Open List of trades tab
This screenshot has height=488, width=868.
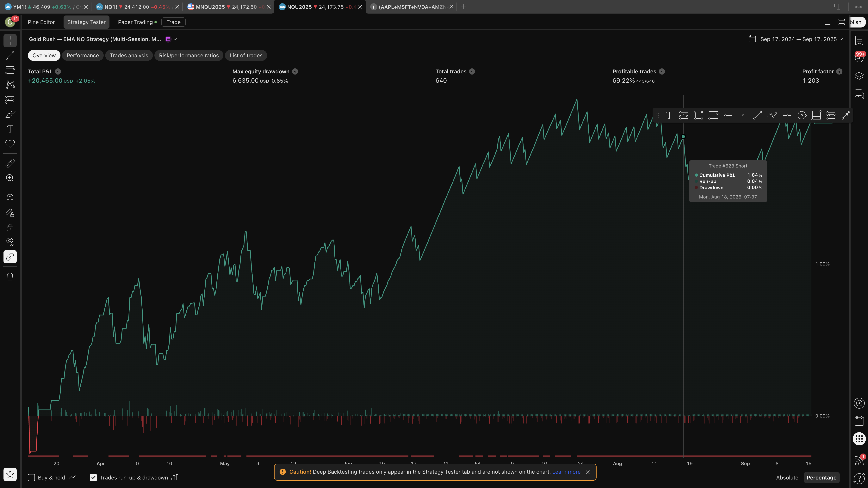(x=246, y=55)
